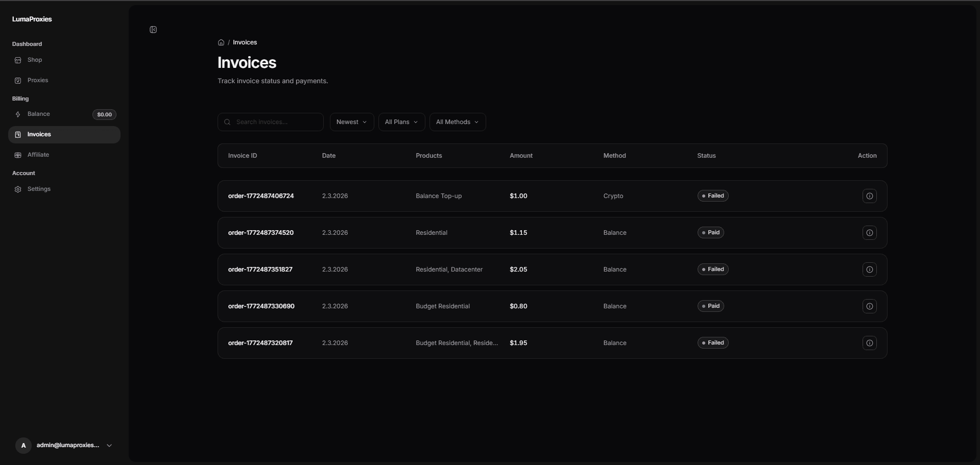Select Affiliate in the sidebar
The height and width of the screenshot is (465, 980).
(x=38, y=155)
